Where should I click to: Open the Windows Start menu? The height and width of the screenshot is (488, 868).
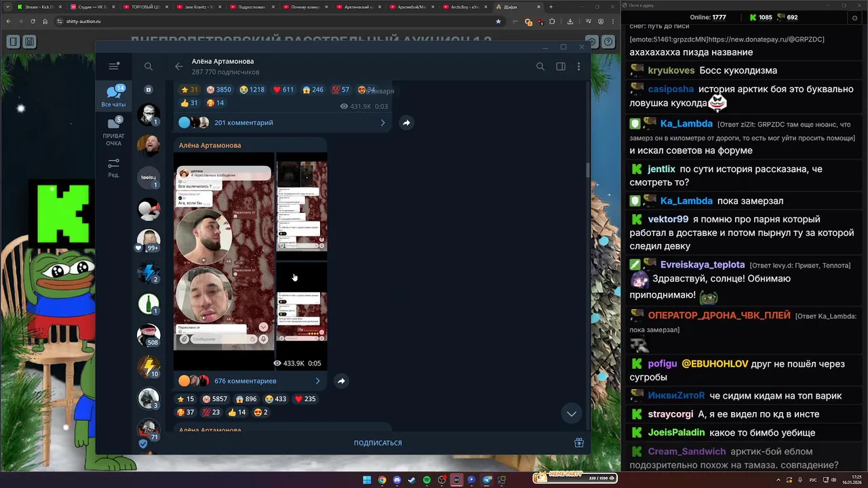coord(367,480)
